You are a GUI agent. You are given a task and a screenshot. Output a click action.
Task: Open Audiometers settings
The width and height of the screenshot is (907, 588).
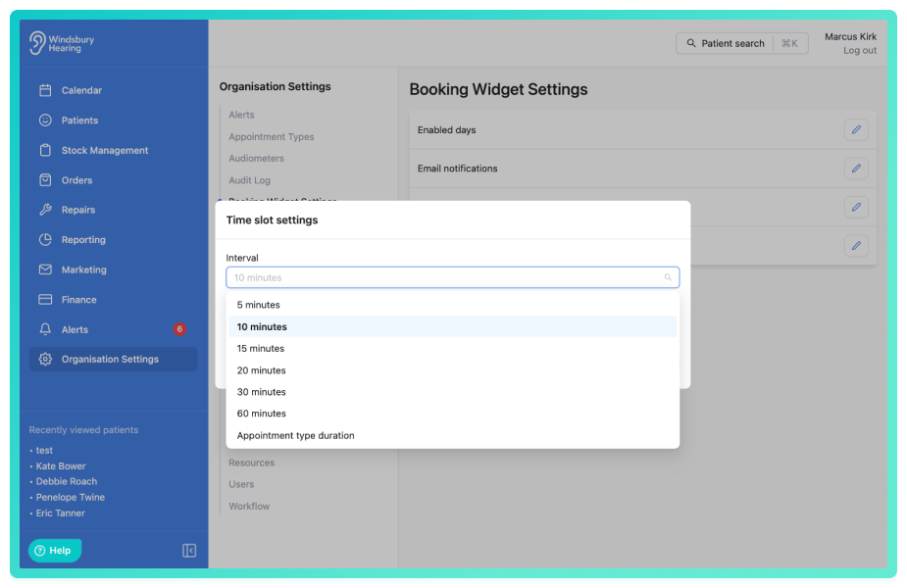tap(256, 159)
